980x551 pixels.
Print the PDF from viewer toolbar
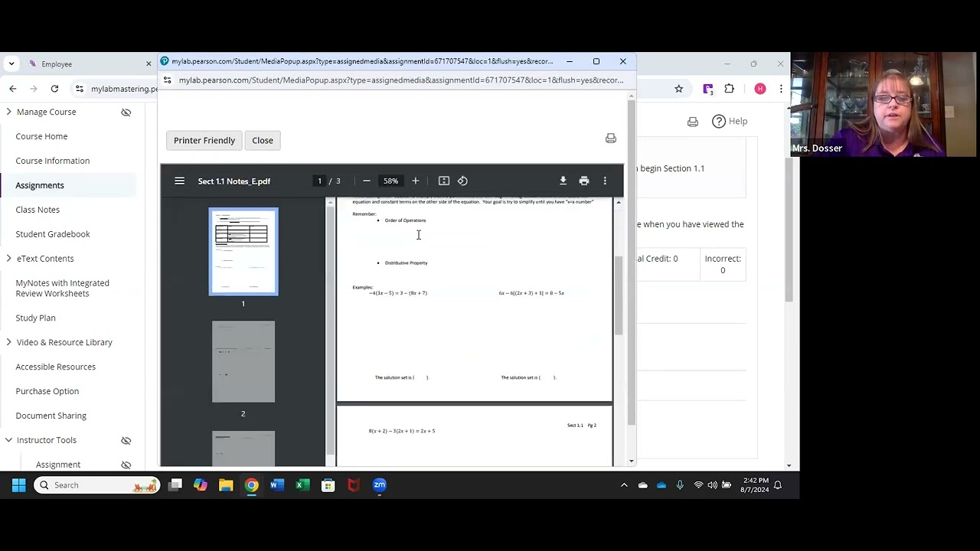584,181
